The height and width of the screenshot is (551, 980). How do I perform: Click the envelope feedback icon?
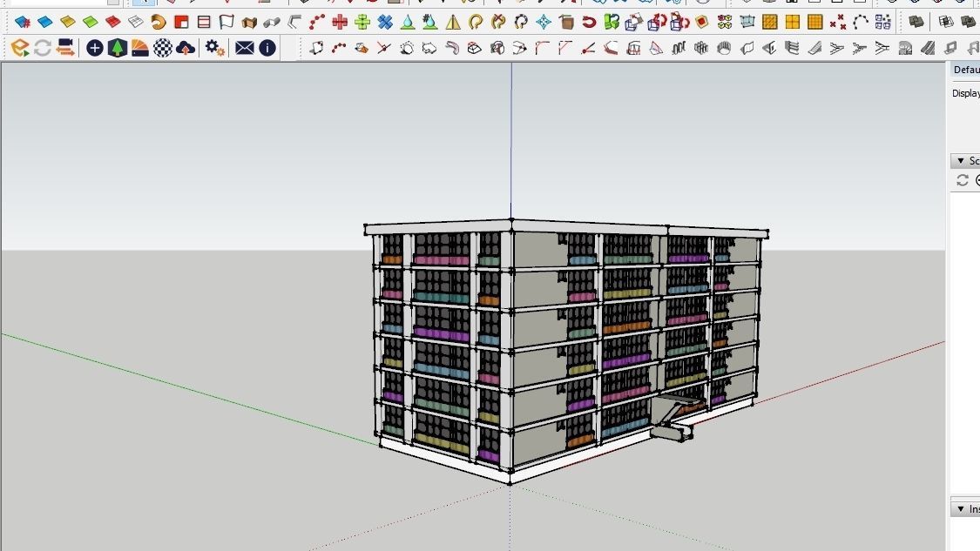coord(245,48)
